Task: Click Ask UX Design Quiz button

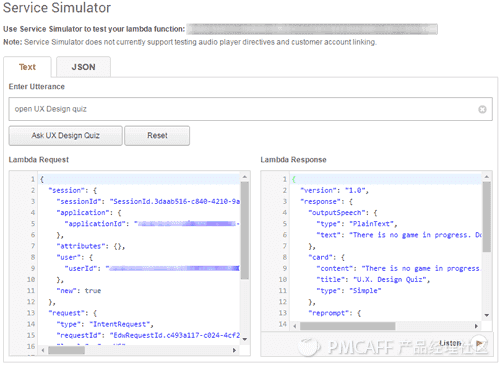Action: coord(65,136)
